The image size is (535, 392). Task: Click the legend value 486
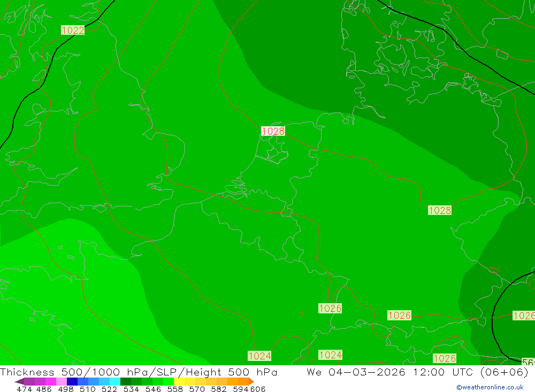point(44,389)
